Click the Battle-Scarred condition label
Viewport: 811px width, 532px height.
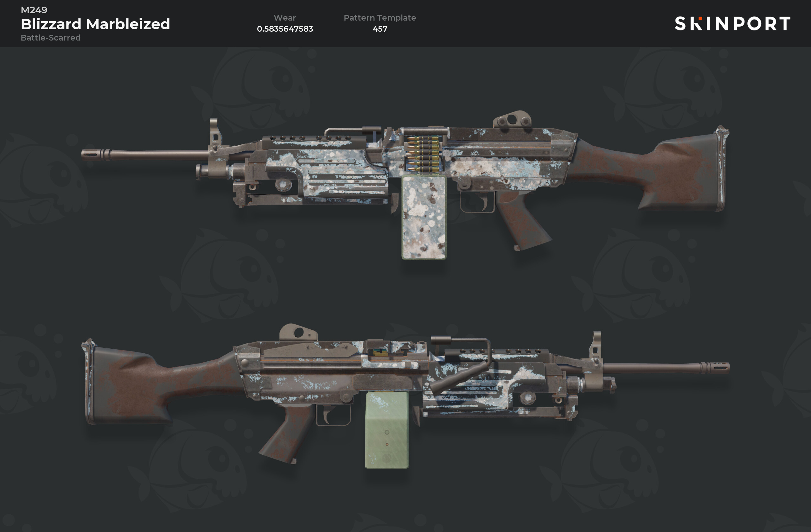point(51,37)
